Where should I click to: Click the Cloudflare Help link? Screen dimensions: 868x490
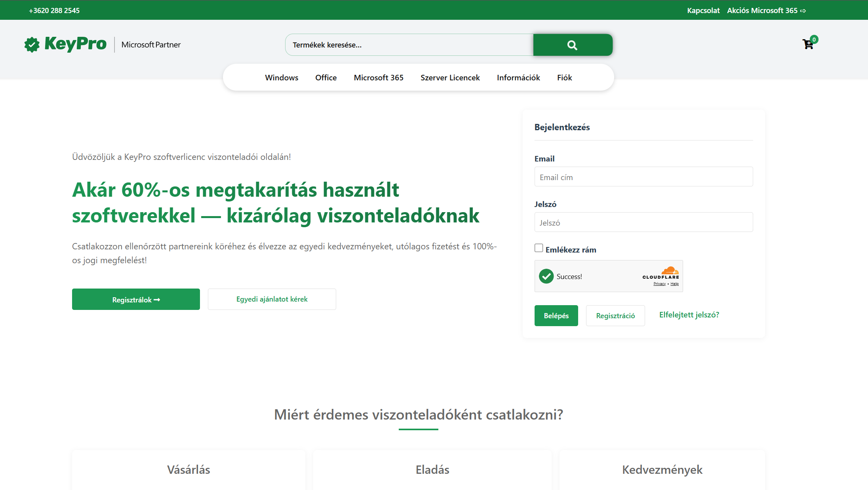pos(675,284)
